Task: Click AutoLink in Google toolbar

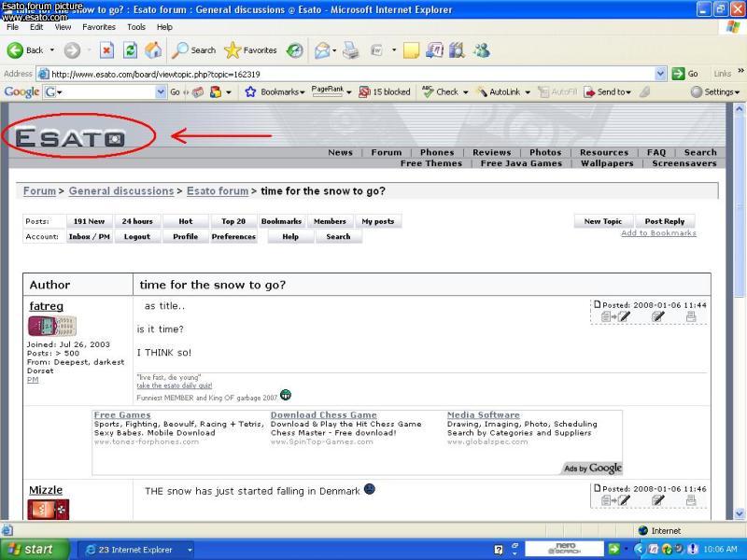Action: (499, 91)
